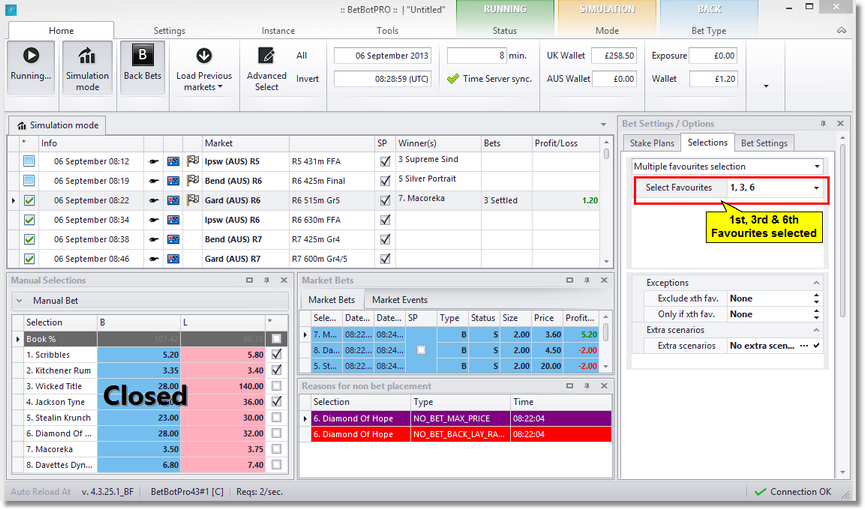Toggle Simulation mode chart icon
The width and height of the screenshot is (865, 510).
click(x=87, y=57)
